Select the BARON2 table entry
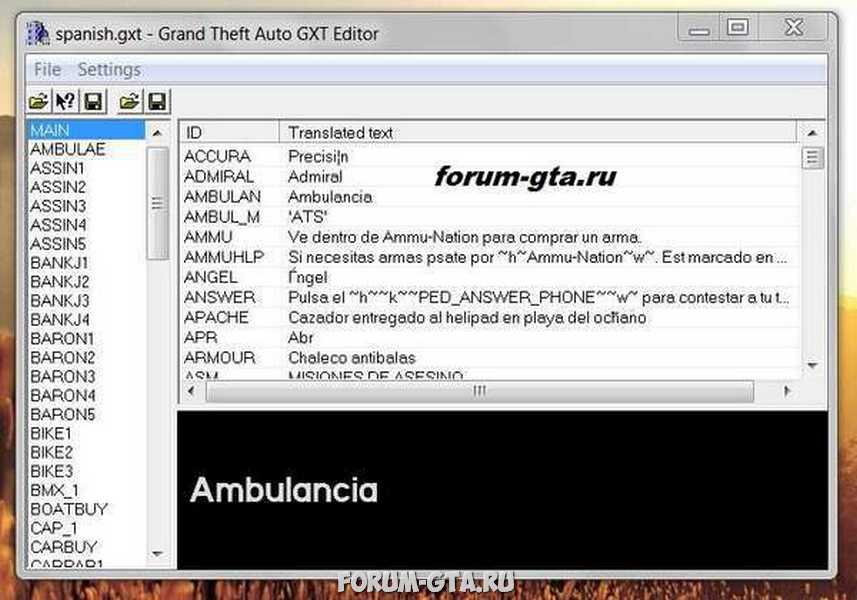 [87, 357]
